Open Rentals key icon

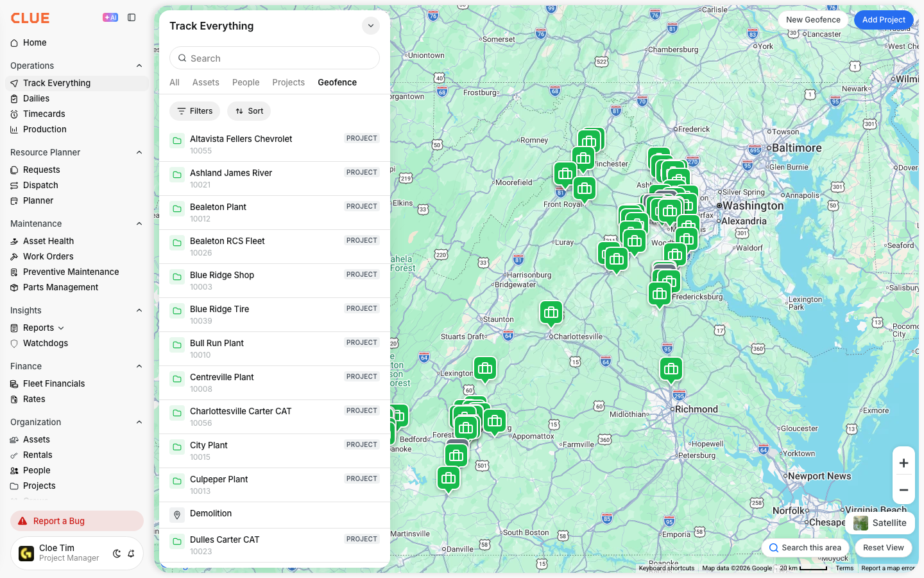14,455
